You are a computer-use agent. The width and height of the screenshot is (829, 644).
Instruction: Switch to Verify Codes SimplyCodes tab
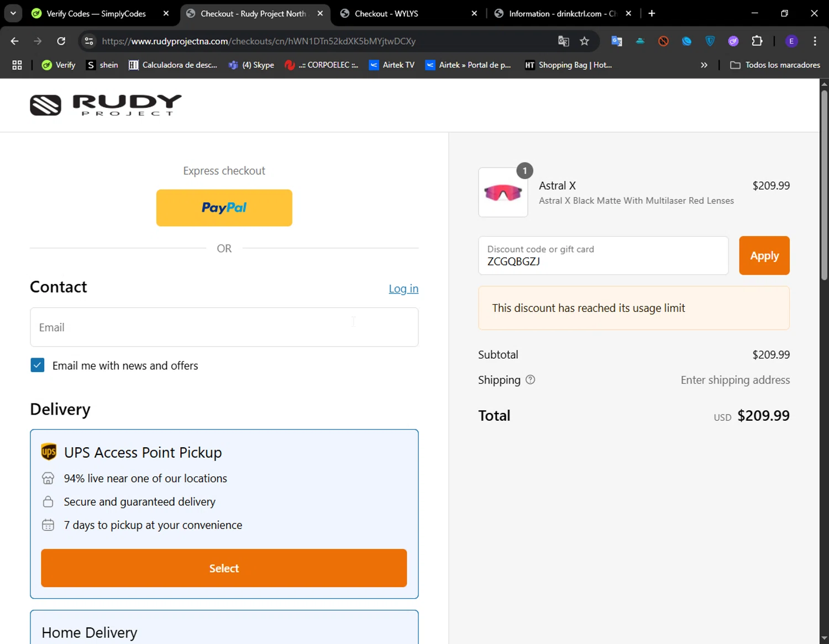[96, 13]
